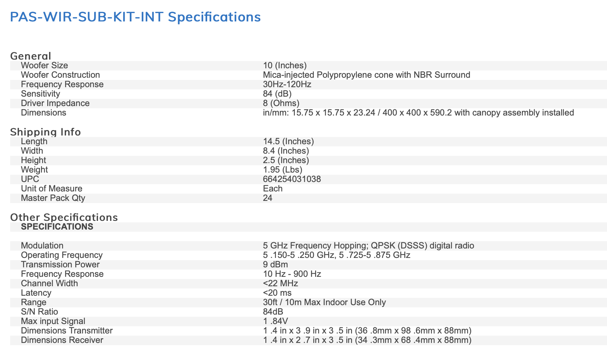Click the Other Specifications heading

point(64,217)
